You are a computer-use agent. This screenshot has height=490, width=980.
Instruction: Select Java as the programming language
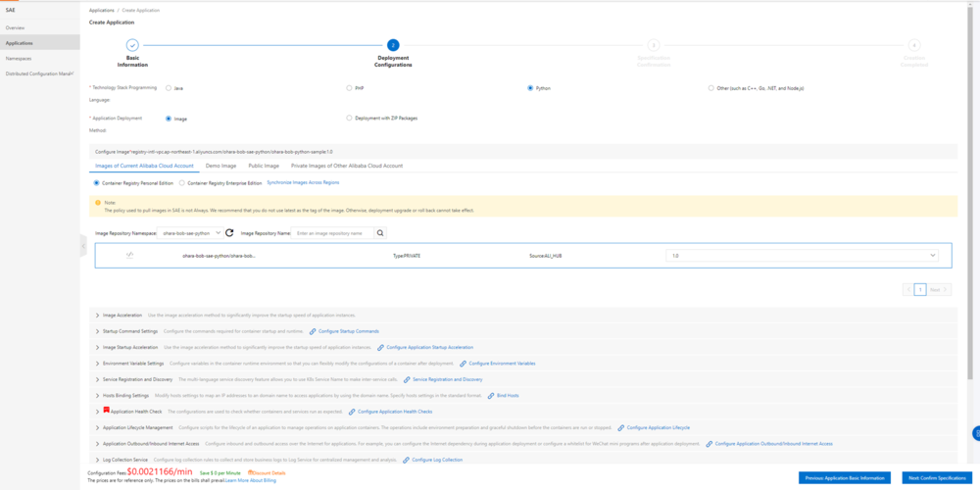click(x=169, y=88)
